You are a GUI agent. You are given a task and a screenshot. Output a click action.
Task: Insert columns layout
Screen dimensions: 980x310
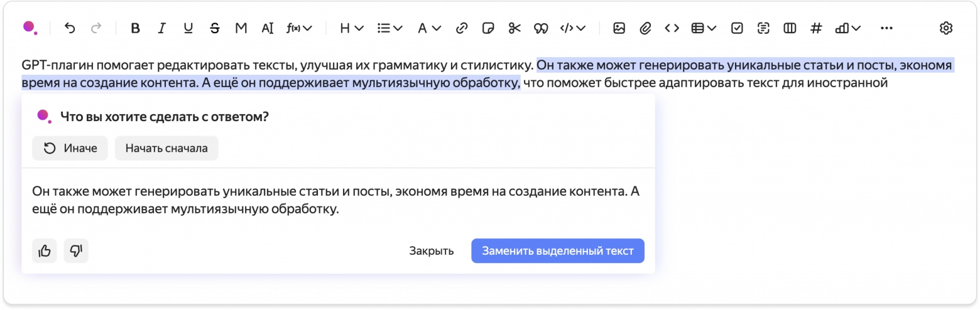(x=790, y=28)
